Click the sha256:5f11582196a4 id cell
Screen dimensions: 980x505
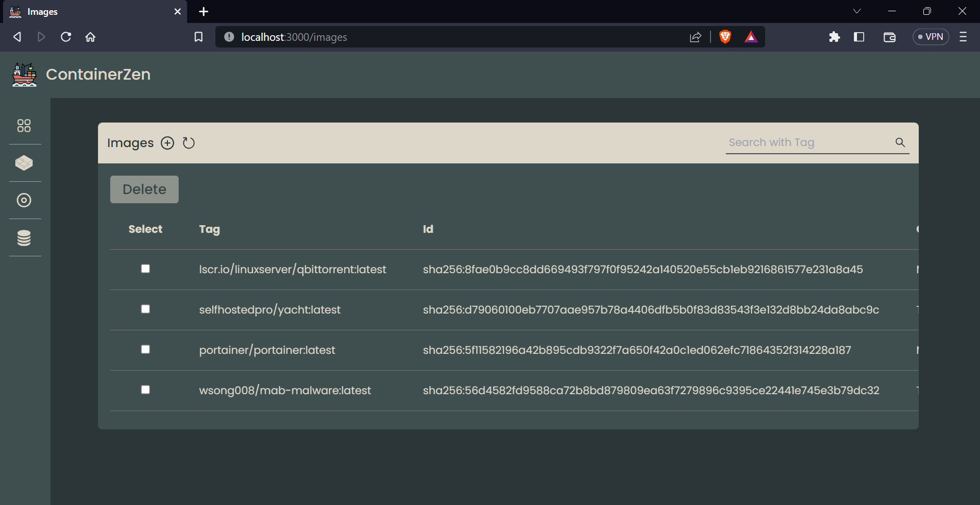coord(637,350)
